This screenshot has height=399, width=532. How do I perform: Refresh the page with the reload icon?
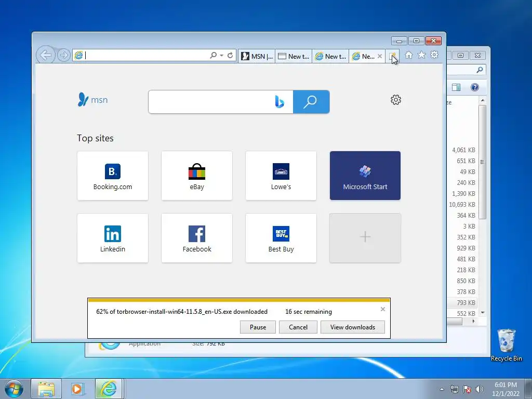tap(230, 55)
